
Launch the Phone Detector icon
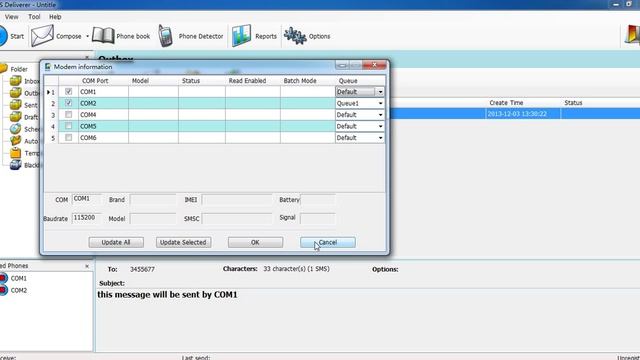(165, 36)
